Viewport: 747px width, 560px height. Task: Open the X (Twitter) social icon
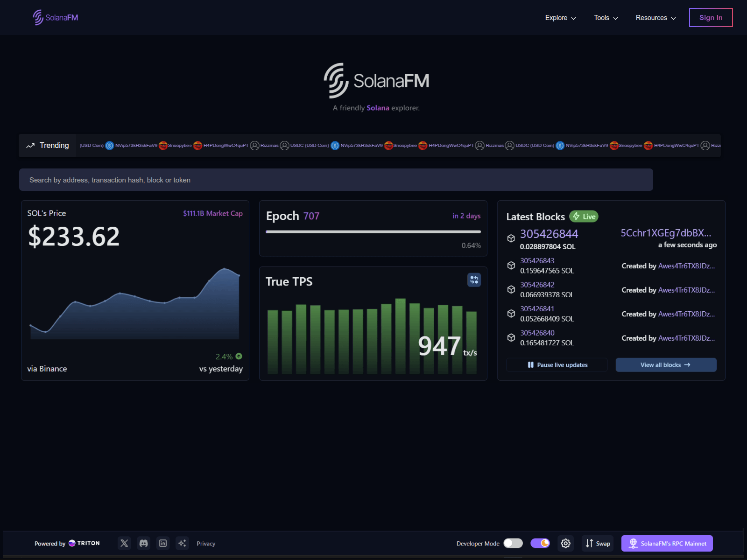pos(124,543)
